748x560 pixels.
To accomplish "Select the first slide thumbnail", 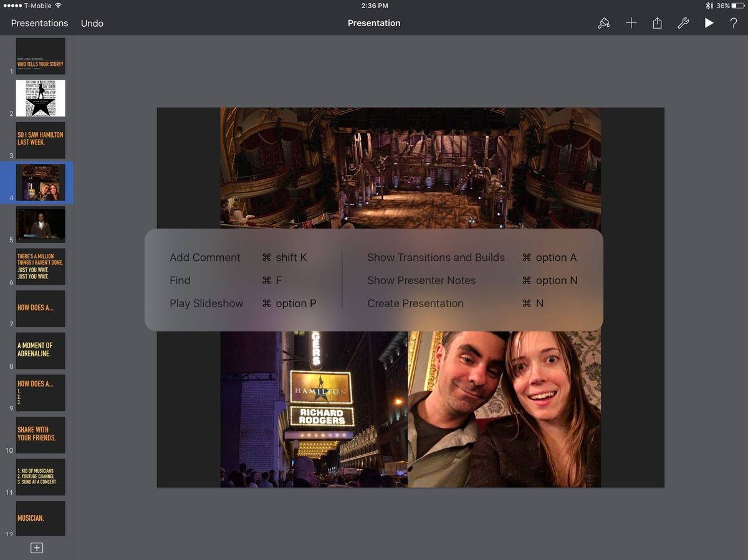I will [41, 55].
